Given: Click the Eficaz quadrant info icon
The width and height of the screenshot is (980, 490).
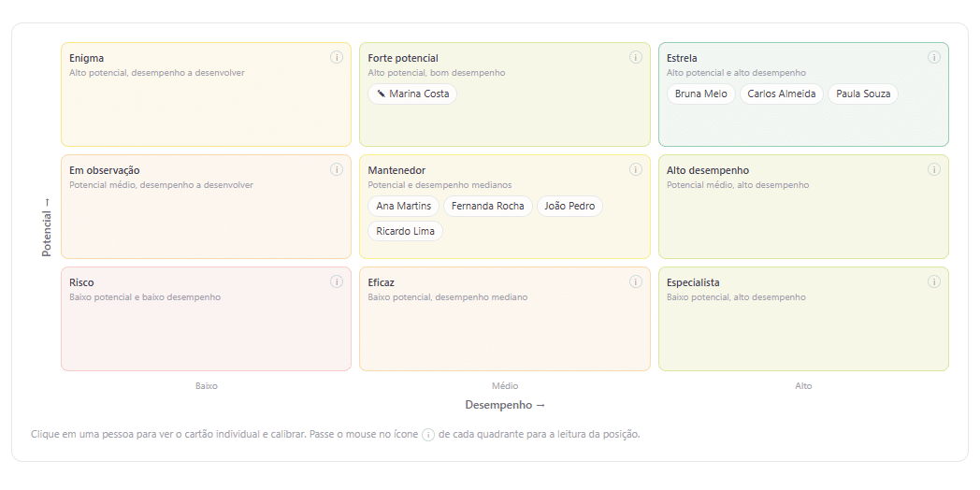Looking at the screenshot, I should (x=636, y=281).
